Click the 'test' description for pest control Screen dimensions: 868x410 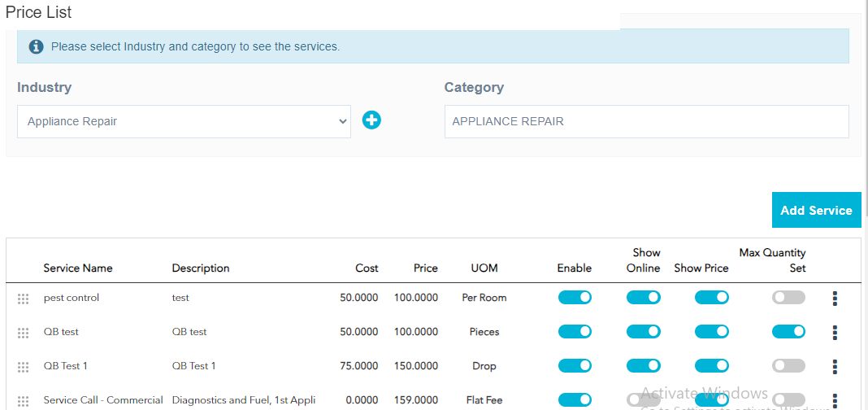[x=180, y=298]
